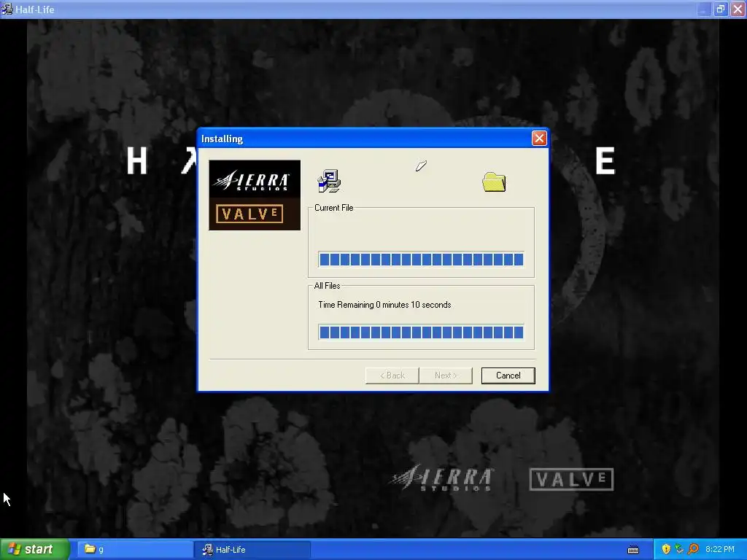Click the destination folder icon in installer
747x560 pixels.
pyautogui.click(x=494, y=182)
